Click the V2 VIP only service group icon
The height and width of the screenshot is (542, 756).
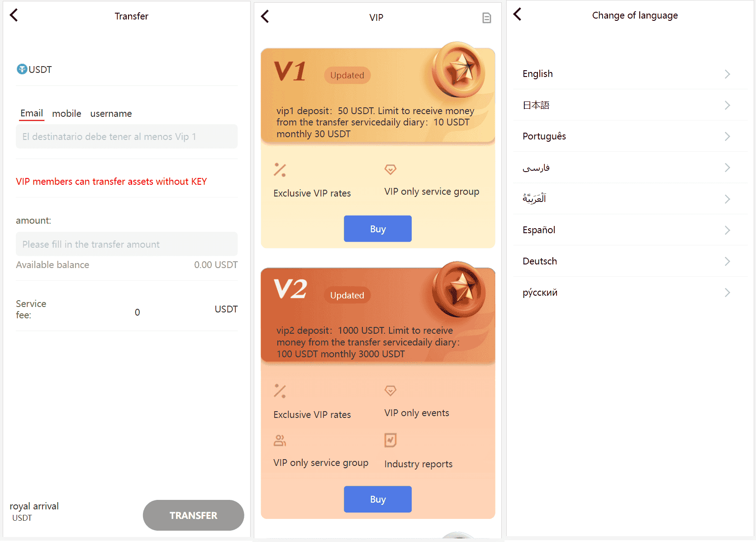pos(280,440)
